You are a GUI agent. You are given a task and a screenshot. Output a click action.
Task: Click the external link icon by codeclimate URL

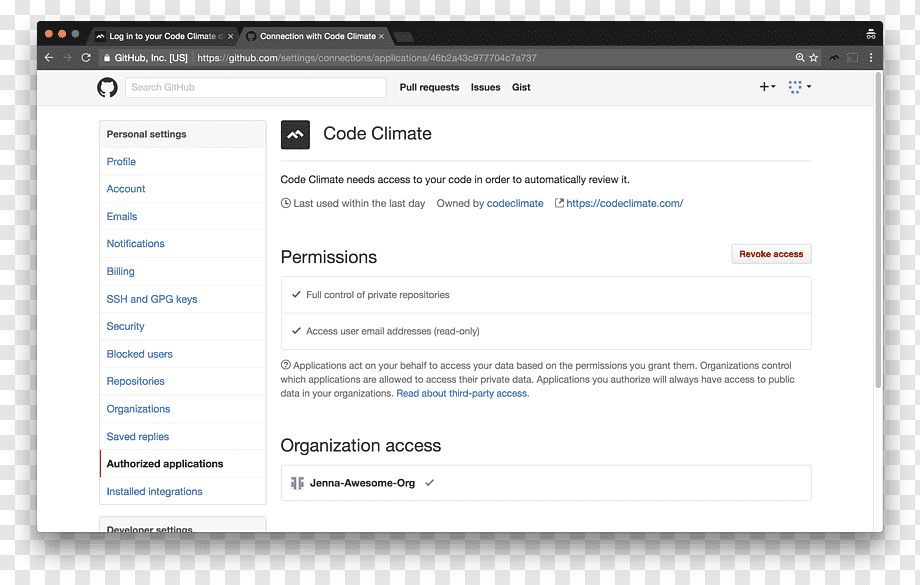(x=559, y=203)
